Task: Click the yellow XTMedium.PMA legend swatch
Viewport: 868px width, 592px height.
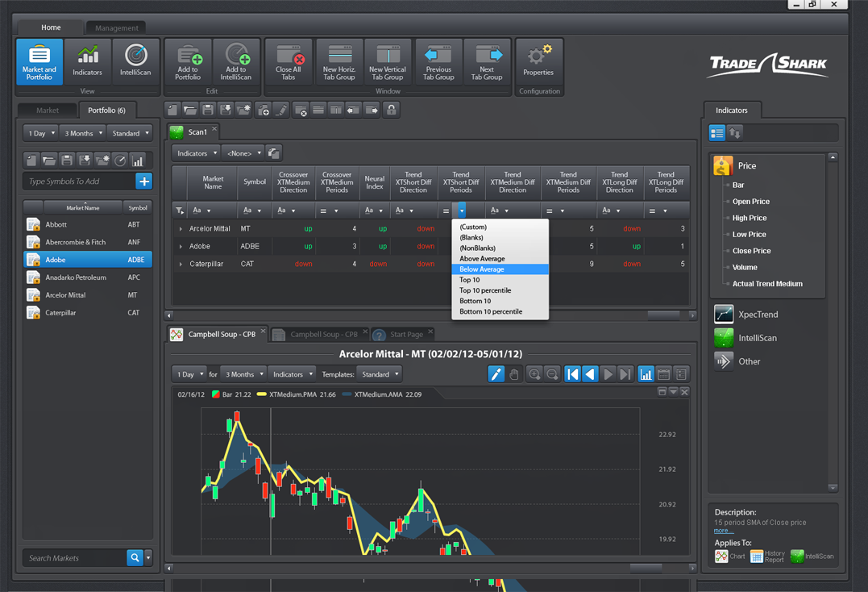Action: (x=262, y=394)
